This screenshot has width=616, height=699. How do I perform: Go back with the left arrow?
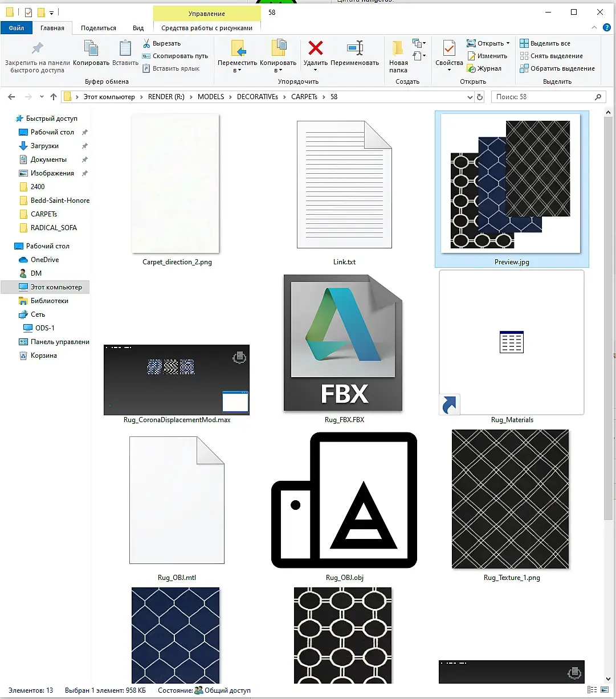[11, 97]
